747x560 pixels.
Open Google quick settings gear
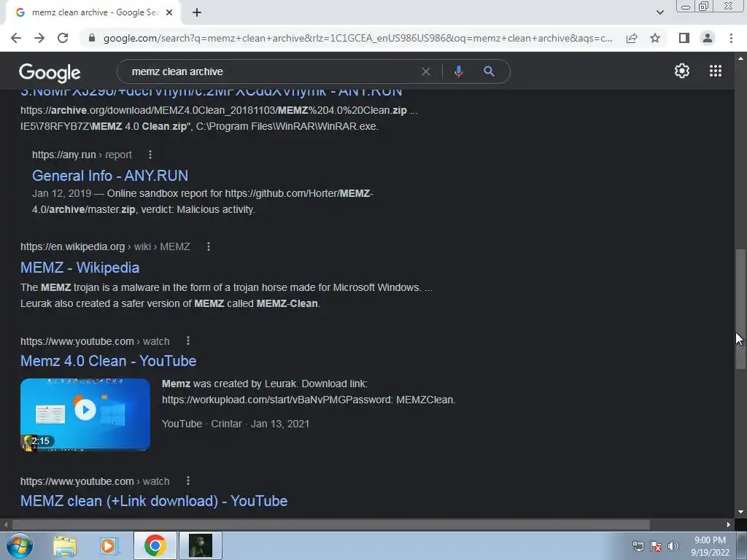[x=682, y=71]
